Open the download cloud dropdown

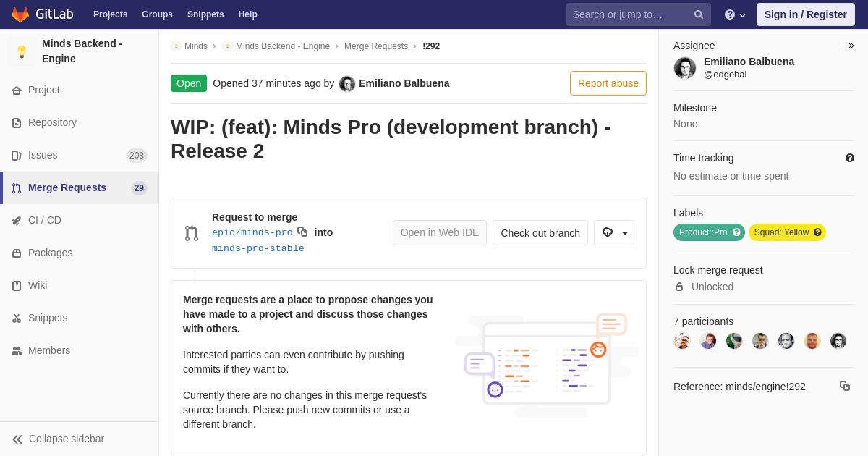pyautogui.click(x=614, y=233)
